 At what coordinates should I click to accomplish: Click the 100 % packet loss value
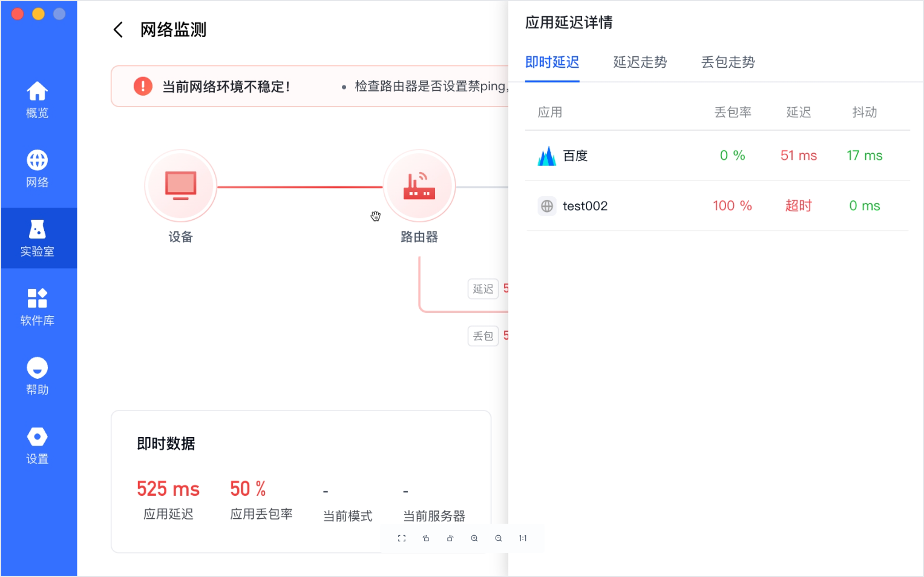[732, 206]
